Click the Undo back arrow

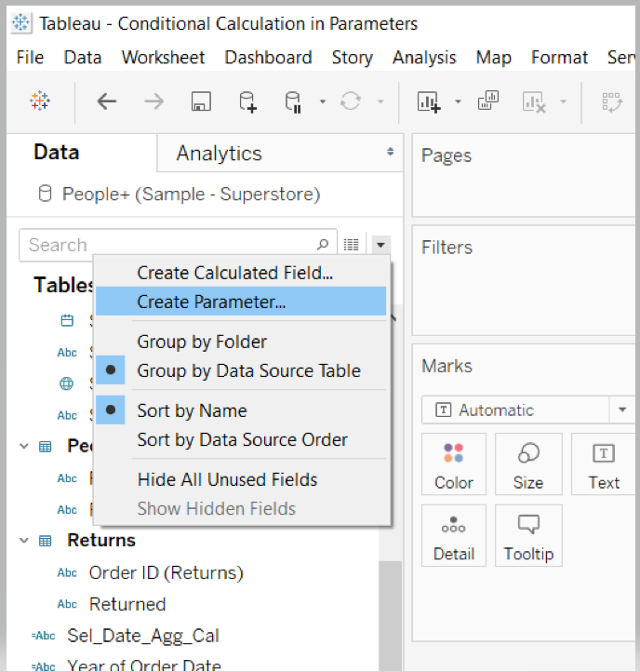coord(107,101)
